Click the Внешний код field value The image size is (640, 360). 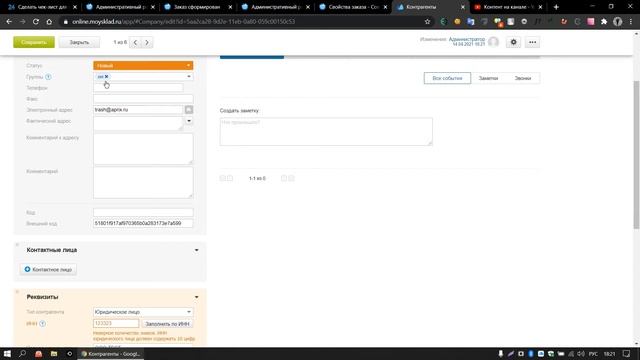coord(143,223)
